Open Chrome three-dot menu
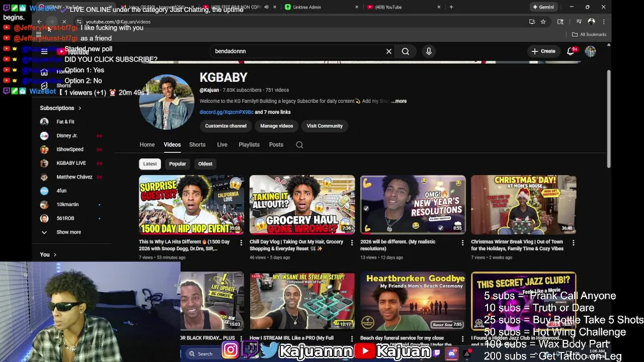The image size is (644, 362). pyautogui.click(x=604, y=22)
